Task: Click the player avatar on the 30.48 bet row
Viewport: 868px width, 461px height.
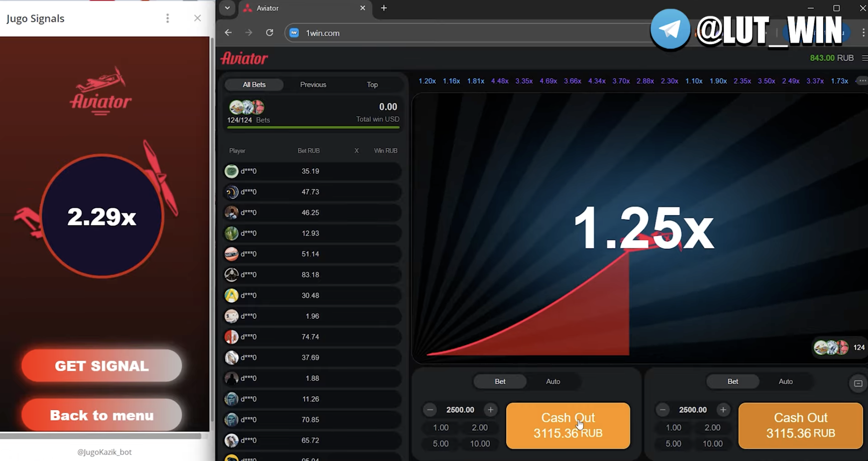Action: coord(231,295)
